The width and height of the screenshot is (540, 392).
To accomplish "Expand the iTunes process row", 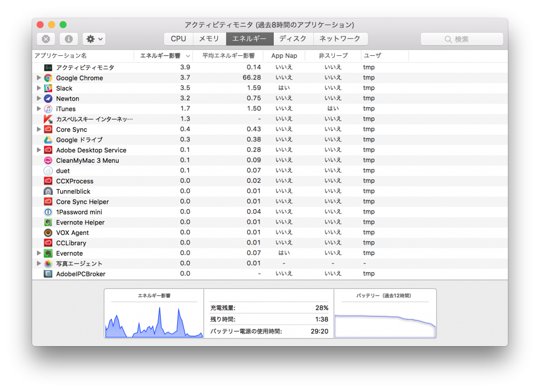I will click(x=39, y=109).
